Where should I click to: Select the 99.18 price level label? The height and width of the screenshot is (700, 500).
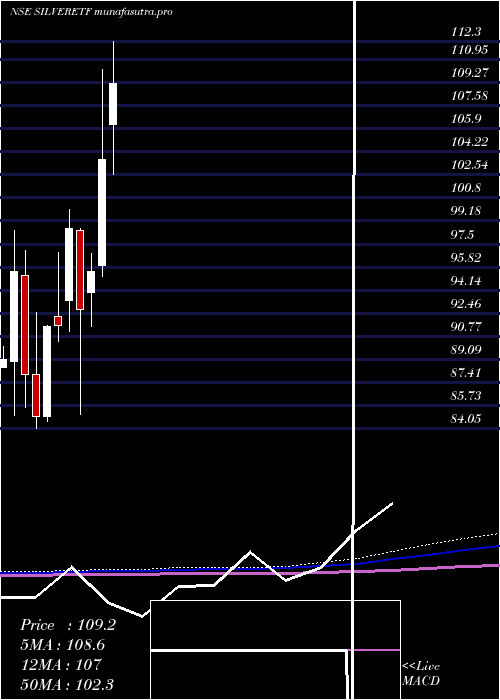466,211
